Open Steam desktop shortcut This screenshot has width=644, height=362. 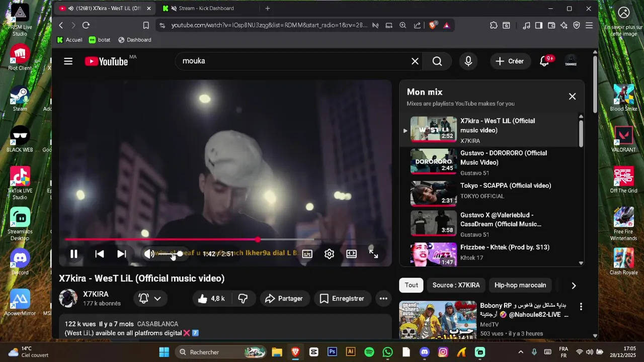(x=20, y=99)
